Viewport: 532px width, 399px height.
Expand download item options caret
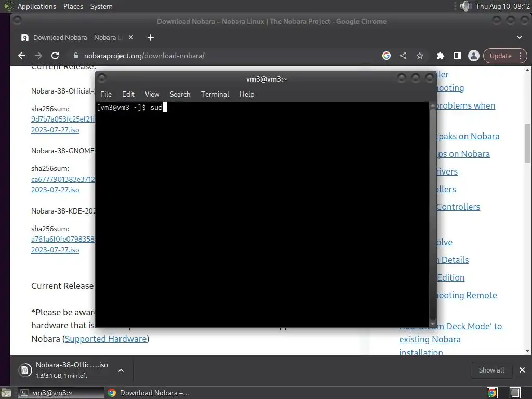pyautogui.click(x=121, y=370)
